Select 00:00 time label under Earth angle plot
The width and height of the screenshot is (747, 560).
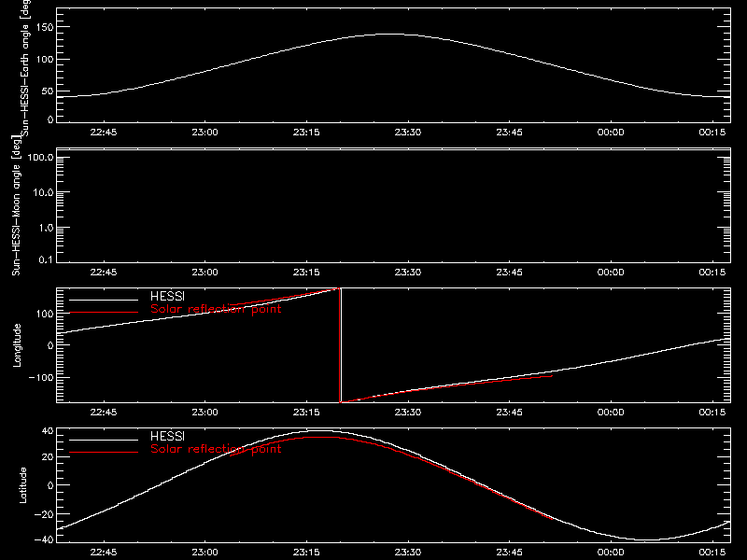click(x=611, y=133)
